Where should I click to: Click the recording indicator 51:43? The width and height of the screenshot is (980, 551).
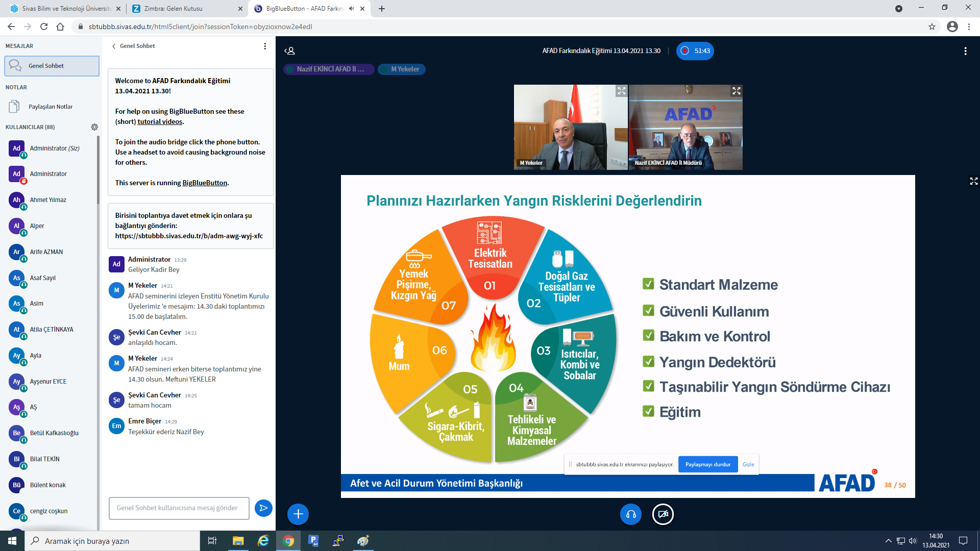click(x=695, y=51)
